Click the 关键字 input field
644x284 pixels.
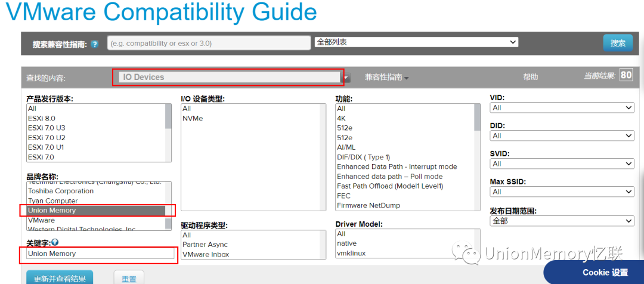coord(100,254)
